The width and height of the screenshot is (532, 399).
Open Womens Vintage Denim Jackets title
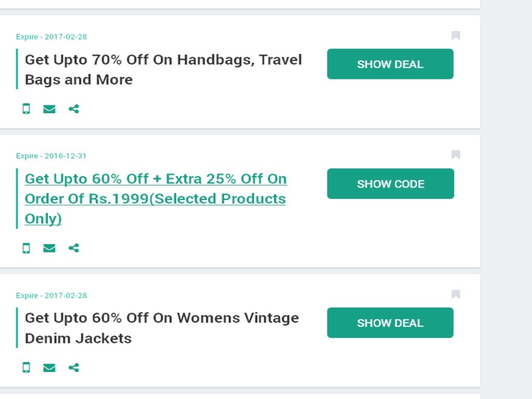click(162, 327)
